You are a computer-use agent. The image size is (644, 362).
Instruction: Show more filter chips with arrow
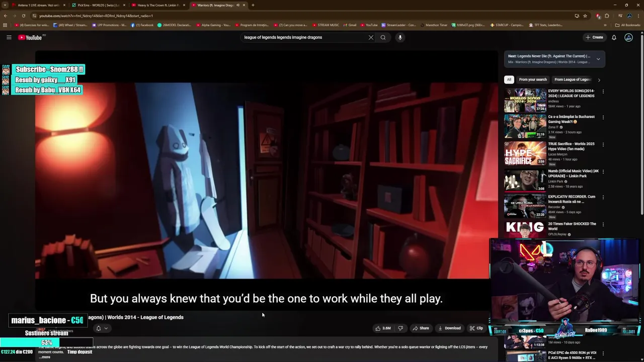coord(599,79)
